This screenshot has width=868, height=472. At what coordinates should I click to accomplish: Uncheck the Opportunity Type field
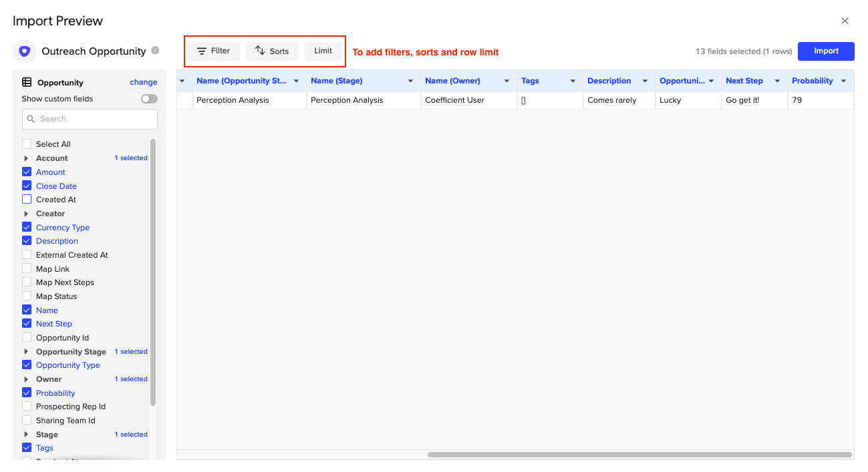coord(27,365)
